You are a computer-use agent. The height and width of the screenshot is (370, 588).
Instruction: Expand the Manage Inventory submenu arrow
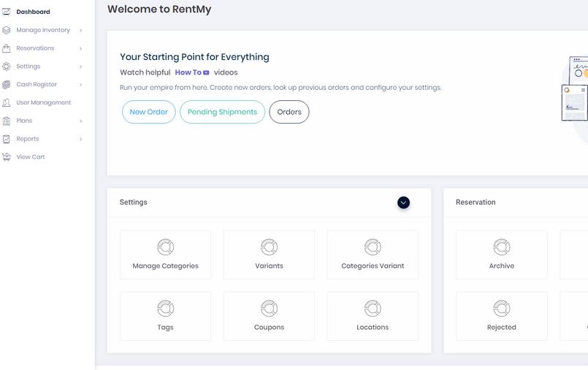pos(80,31)
